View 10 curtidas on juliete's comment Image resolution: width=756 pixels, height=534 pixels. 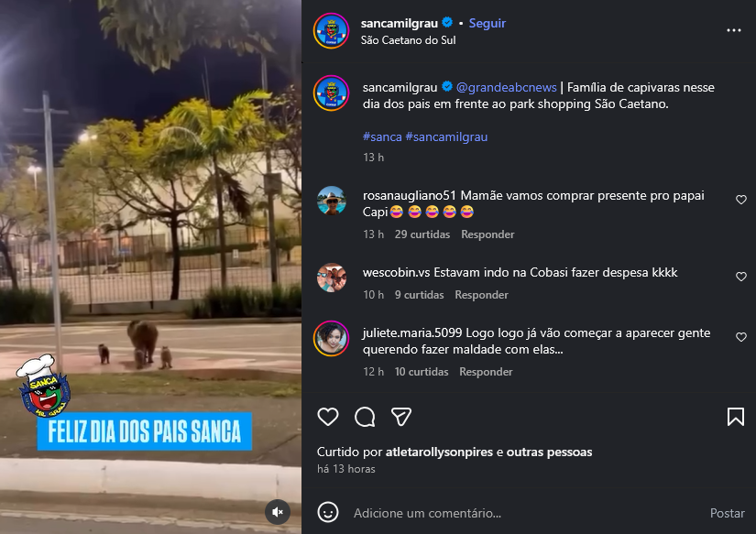coord(422,372)
